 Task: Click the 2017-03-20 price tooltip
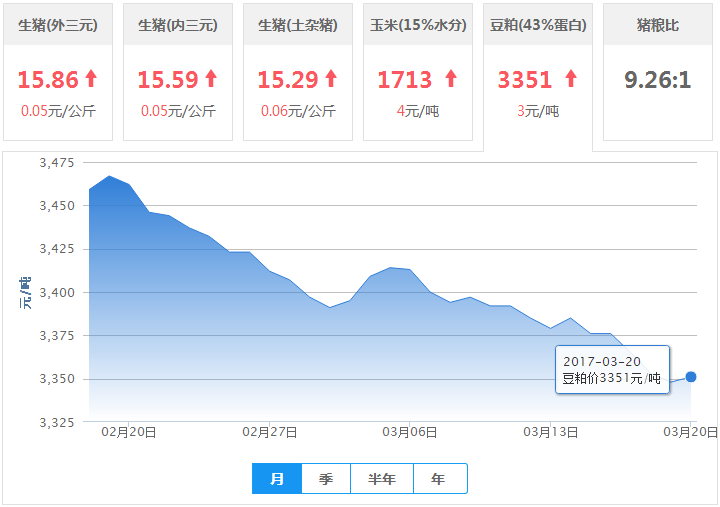(x=613, y=370)
